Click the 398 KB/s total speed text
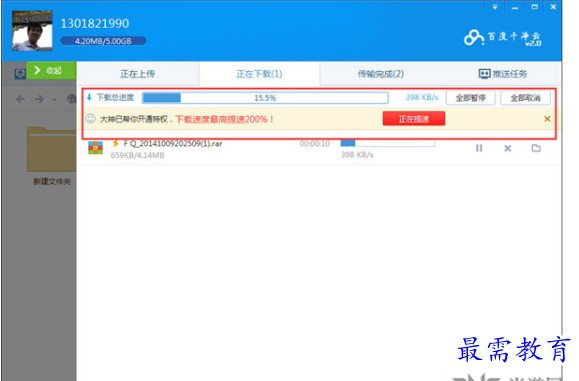This screenshot has width=579, height=381. click(422, 97)
